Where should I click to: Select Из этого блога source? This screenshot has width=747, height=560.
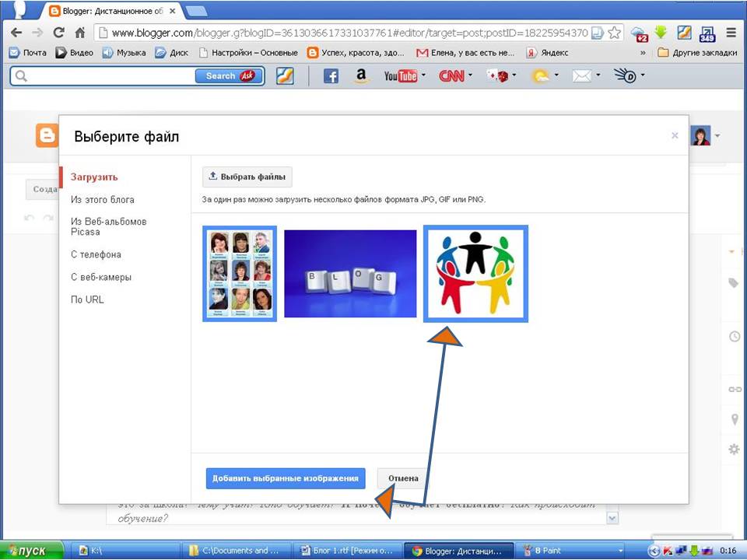point(103,200)
